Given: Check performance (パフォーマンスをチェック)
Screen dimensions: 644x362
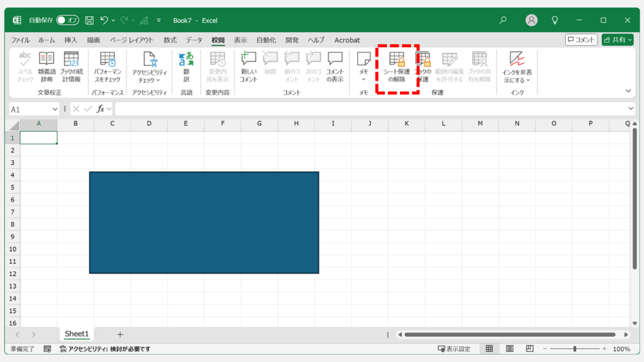Looking at the screenshot, I should pyautogui.click(x=108, y=67).
